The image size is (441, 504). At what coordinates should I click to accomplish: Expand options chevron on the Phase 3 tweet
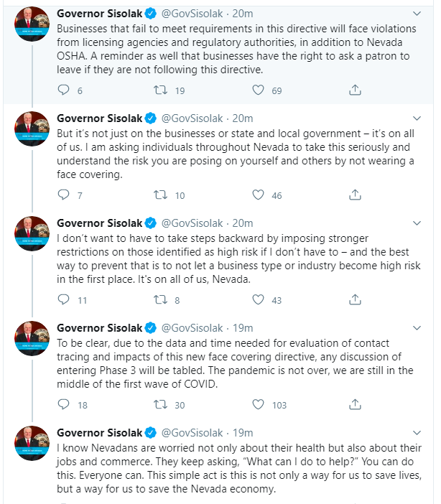coord(417,327)
